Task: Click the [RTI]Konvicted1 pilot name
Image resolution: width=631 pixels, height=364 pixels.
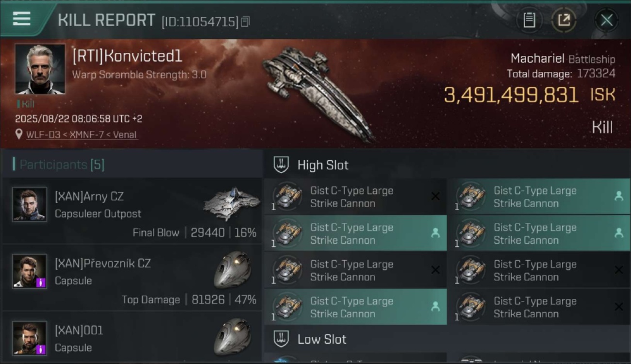Action: (x=127, y=56)
